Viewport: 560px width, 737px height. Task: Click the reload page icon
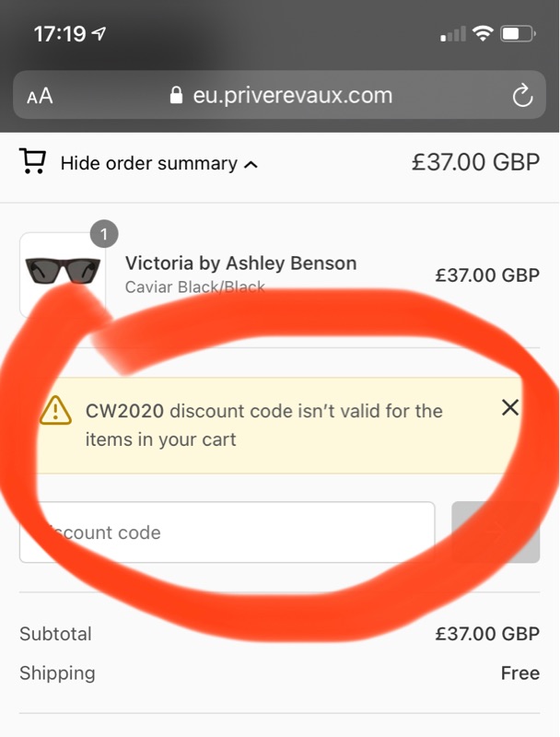[x=522, y=96]
